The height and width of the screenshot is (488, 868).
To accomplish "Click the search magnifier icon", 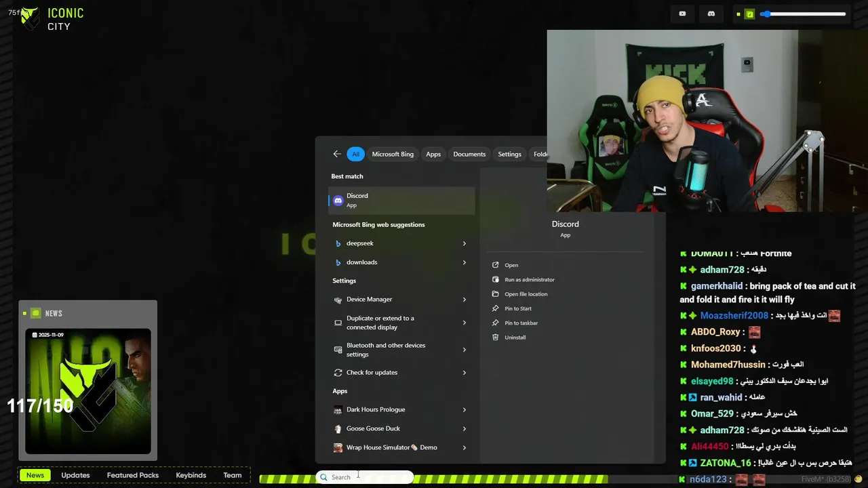I will point(324,477).
